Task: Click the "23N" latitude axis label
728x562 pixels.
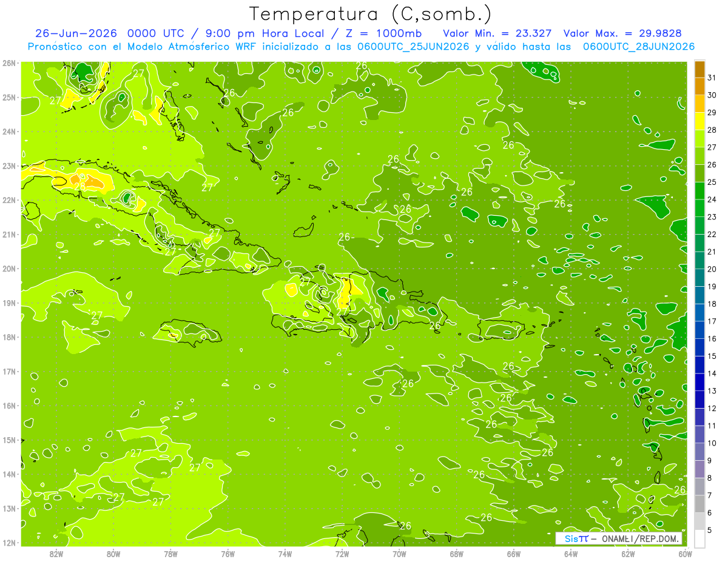Action: point(8,166)
